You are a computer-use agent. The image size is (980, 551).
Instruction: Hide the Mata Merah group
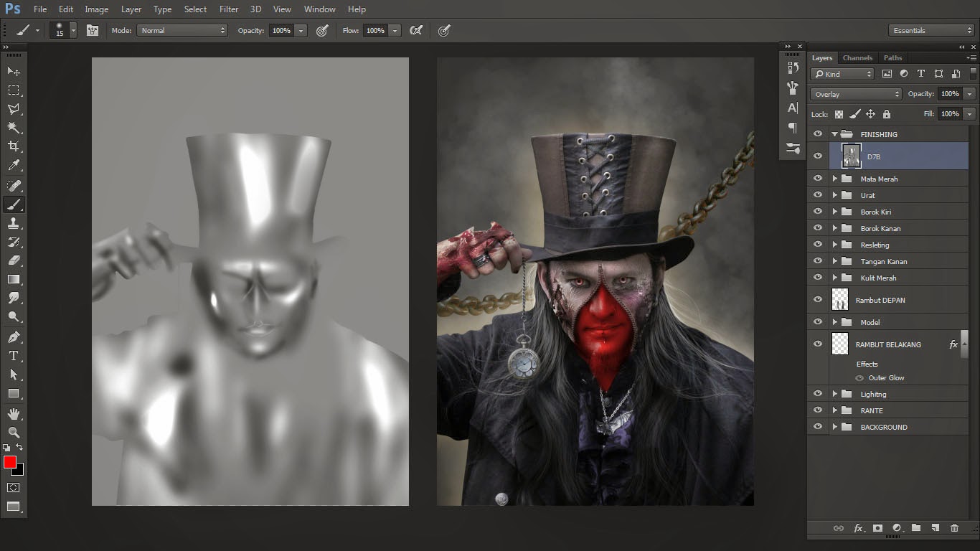coord(818,179)
